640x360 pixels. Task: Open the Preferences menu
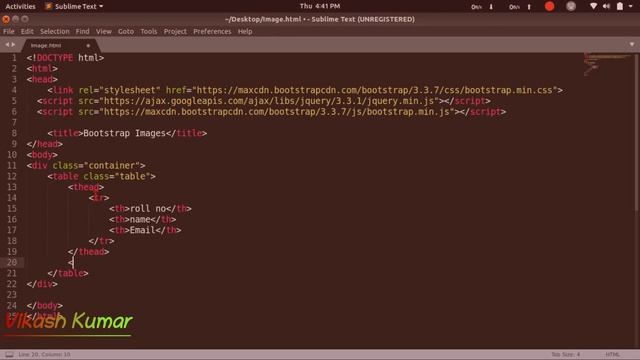click(212, 31)
